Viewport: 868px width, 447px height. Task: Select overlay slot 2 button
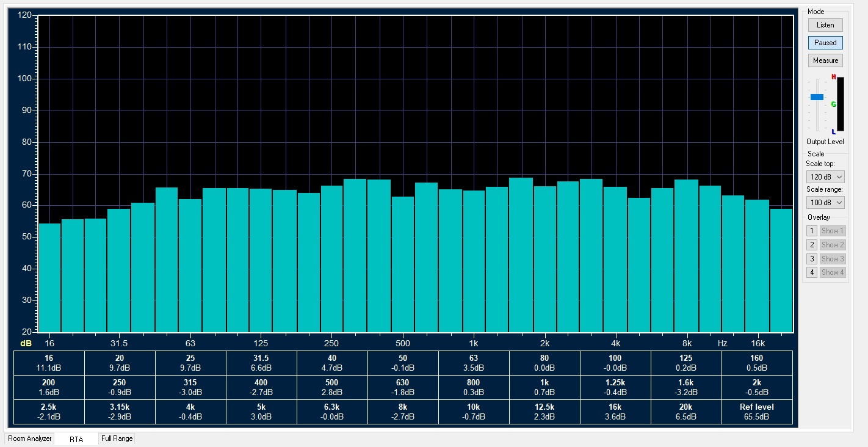(x=812, y=245)
